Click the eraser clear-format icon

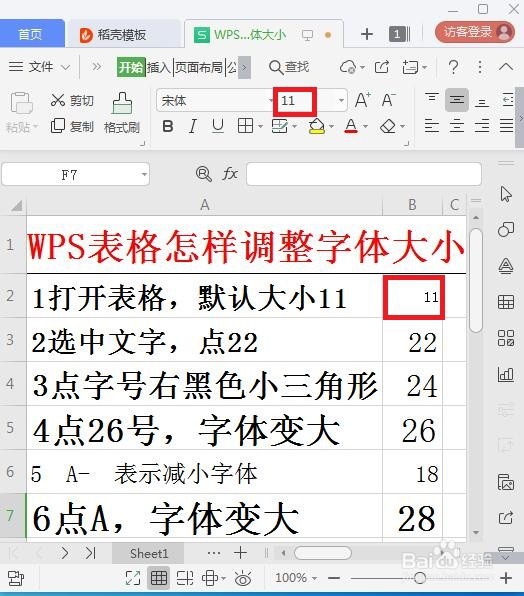coord(388,126)
